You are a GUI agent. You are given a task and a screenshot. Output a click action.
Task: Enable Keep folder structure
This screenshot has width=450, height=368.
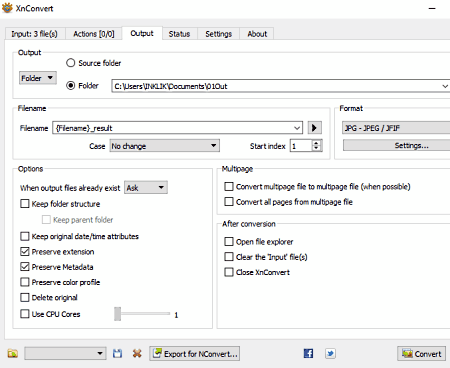(x=25, y=204)
